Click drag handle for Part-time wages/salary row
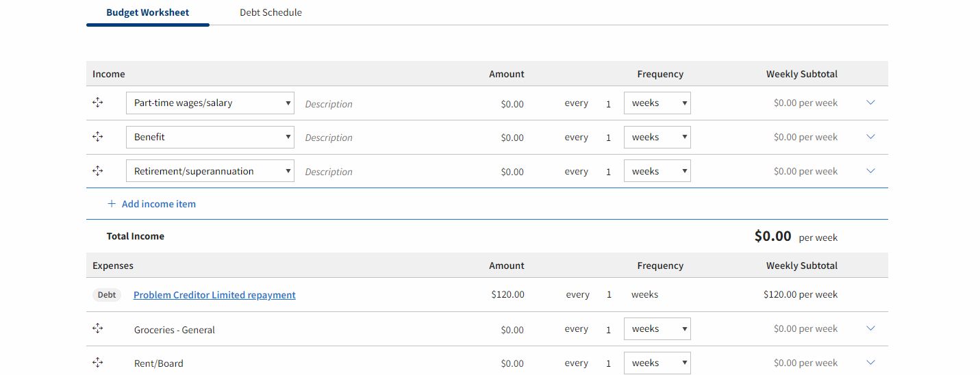This screenshot has width=980, height=375. [97, 103]
